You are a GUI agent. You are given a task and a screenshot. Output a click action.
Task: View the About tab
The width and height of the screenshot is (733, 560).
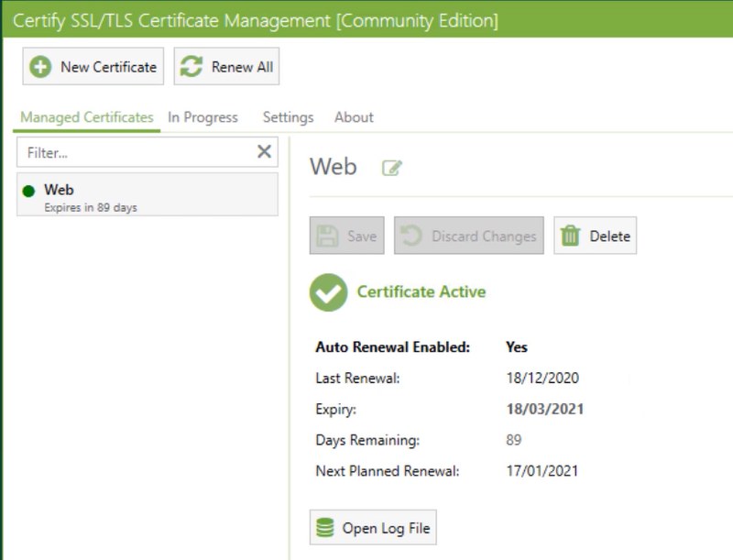pyautogui.click(x=353, y=117)
